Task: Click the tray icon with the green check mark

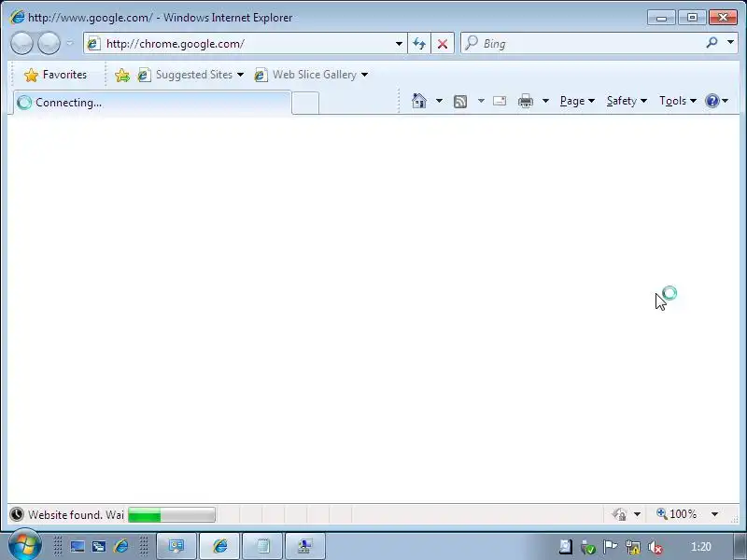Action: coord(588,547)
